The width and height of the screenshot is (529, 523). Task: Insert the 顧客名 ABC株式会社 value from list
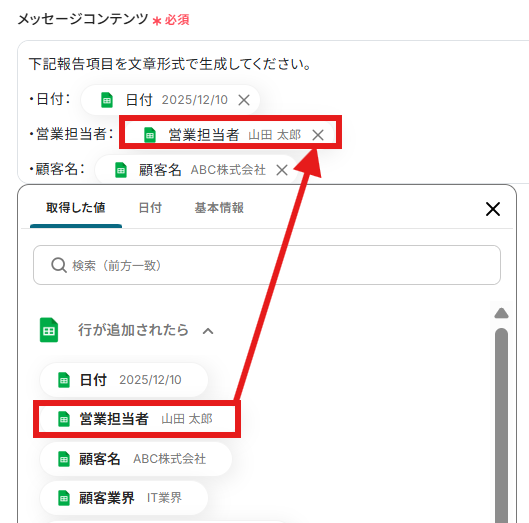[x=136, y=459]
